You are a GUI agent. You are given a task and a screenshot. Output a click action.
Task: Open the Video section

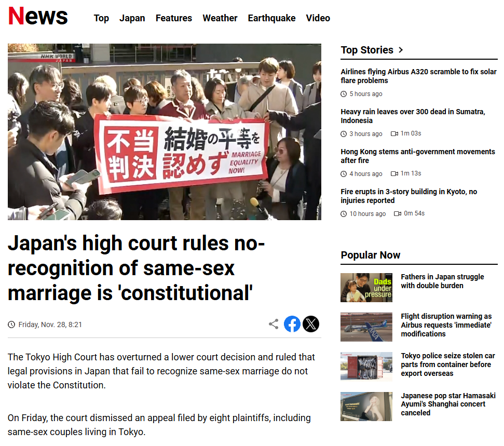click(x=318, y=18)
